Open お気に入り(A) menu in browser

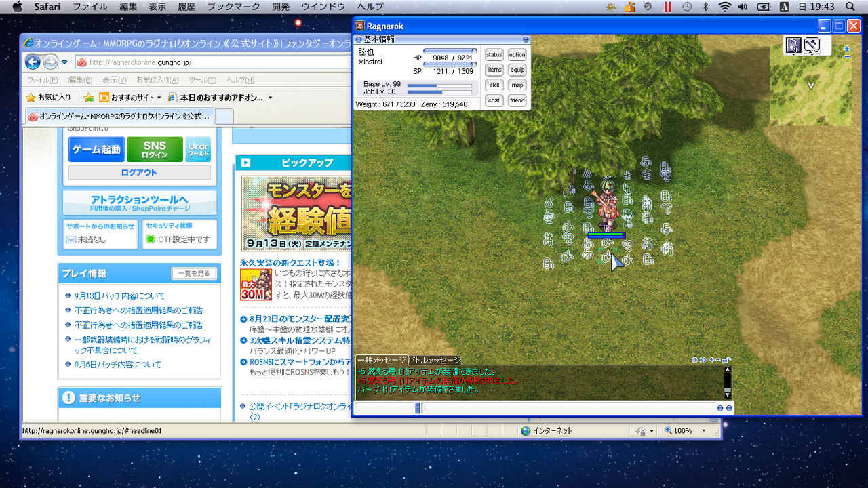click(x=157, y=80)
